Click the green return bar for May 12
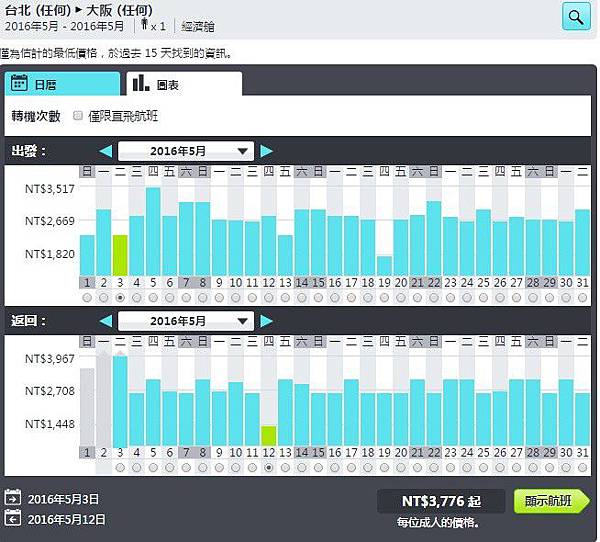This screenshot has height=542, width=600. pyautogui.click(x=269, y=436)
